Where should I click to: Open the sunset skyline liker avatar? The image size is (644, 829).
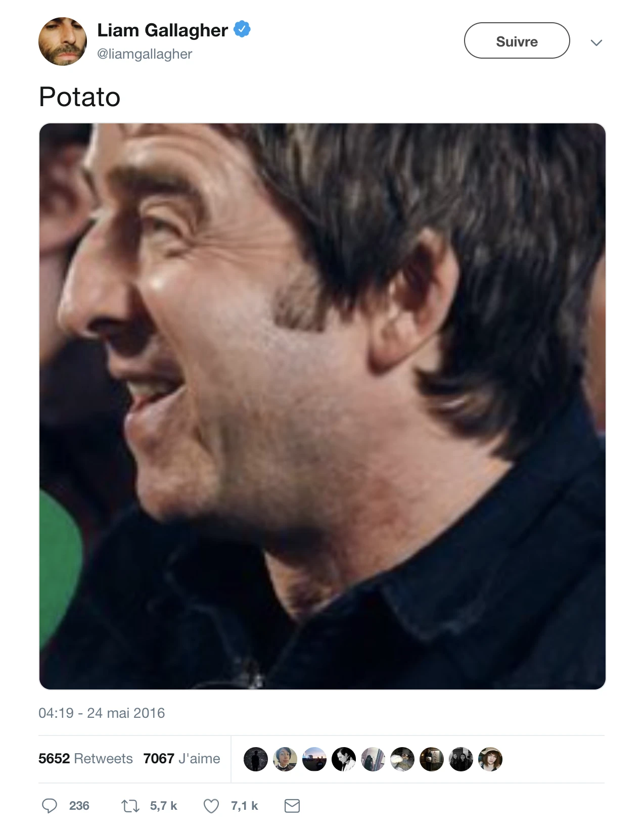pyautogui.click(x=314, y=759)
